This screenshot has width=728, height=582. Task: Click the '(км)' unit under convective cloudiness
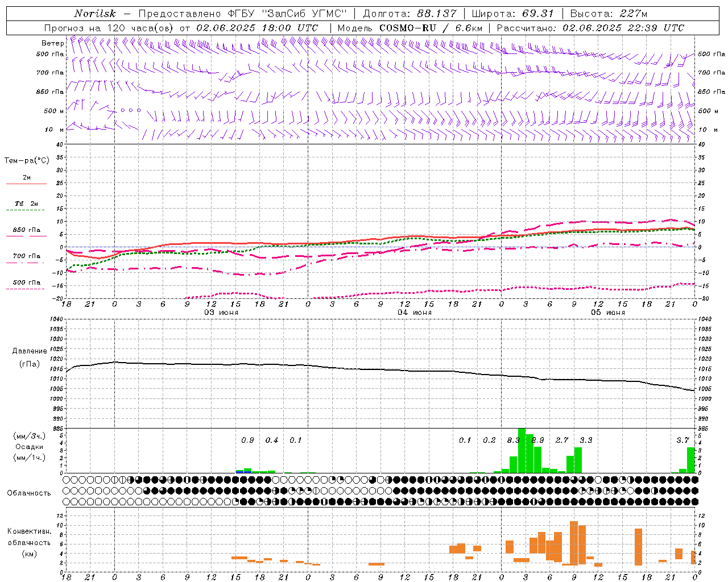(x=29, y=554)
